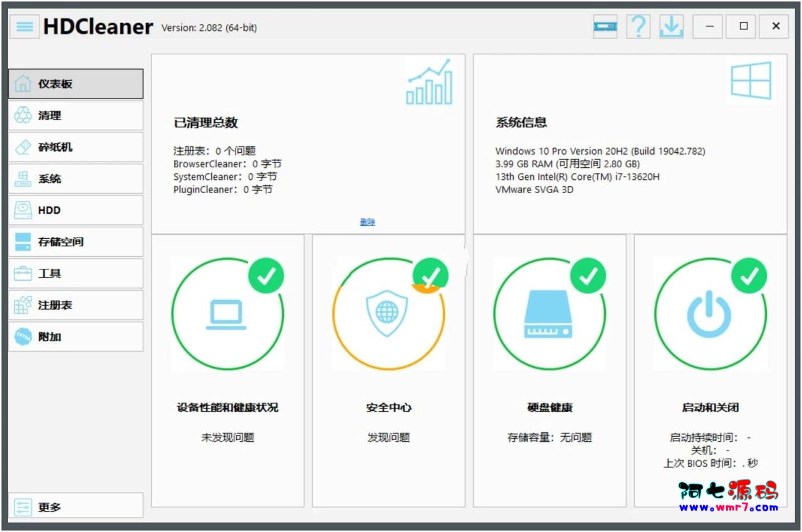This screenshot has height=532, width=802.
Task: Close the HDCleaner window
Action: click(776, 26)
